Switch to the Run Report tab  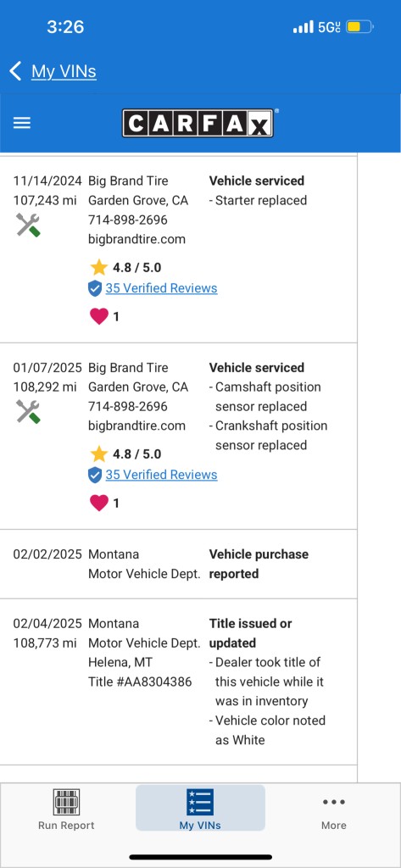point(66,810)
